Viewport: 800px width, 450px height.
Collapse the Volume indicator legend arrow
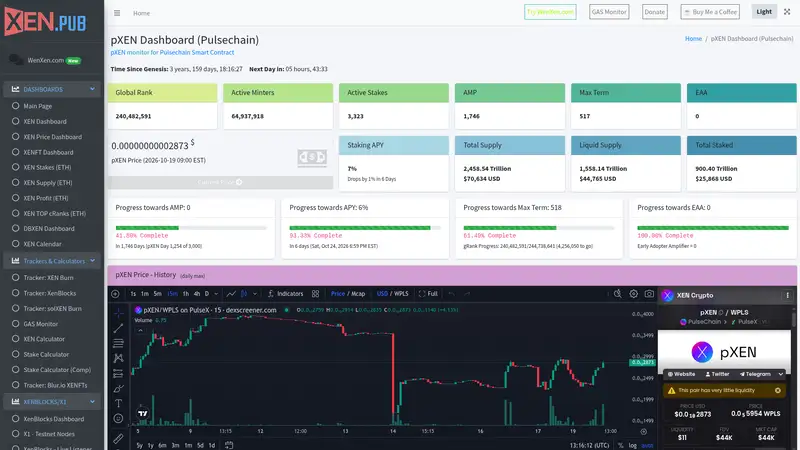(140, 330)
